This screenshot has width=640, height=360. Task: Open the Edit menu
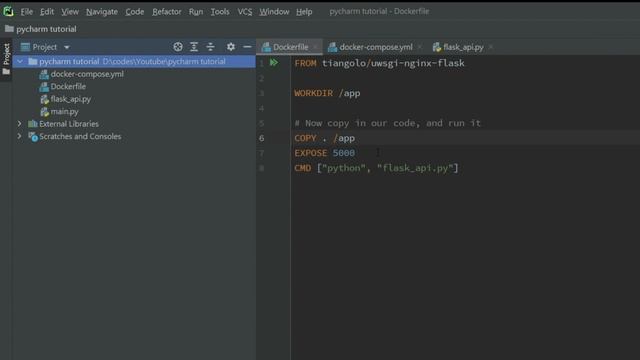click(x=47, y=12)
